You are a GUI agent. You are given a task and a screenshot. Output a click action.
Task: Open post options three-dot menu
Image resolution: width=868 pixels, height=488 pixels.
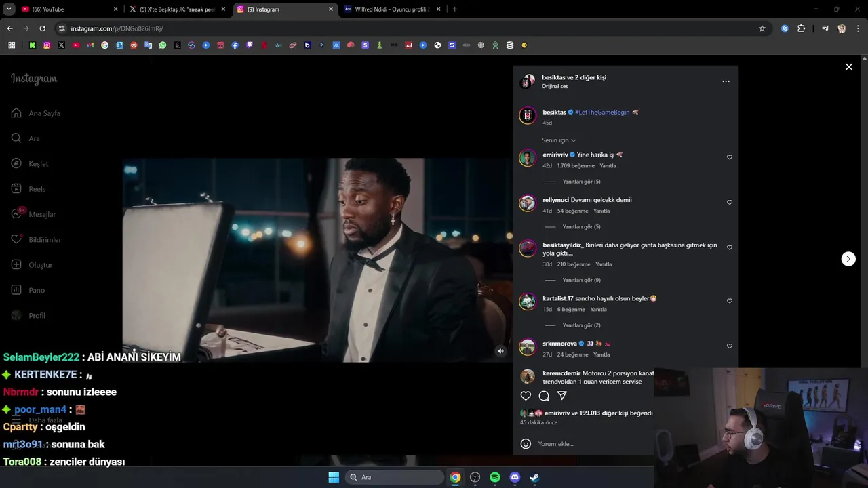726,81
